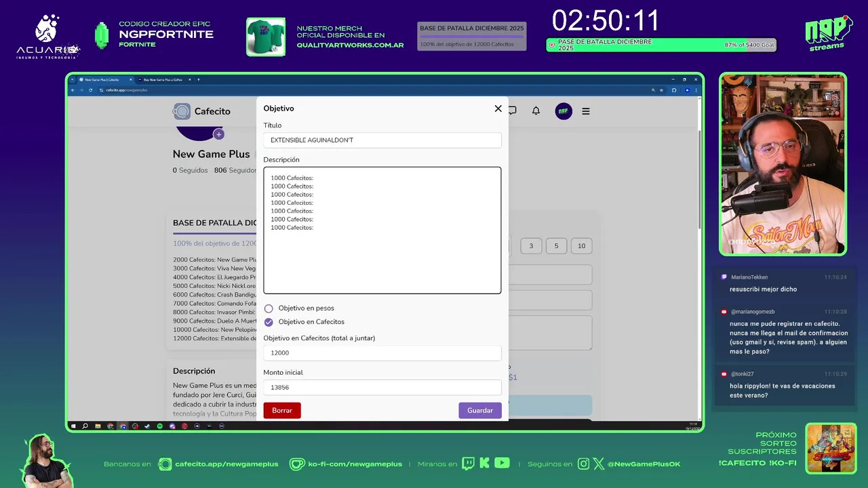
Task: Click the Objetivo en Cafecitos total field
Action: (382, 353)
